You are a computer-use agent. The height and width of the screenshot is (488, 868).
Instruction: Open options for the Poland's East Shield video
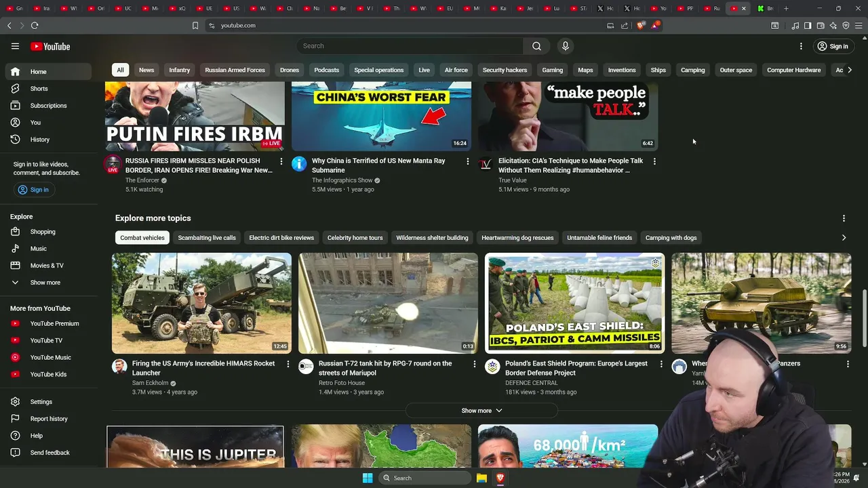tap(661, 364)
